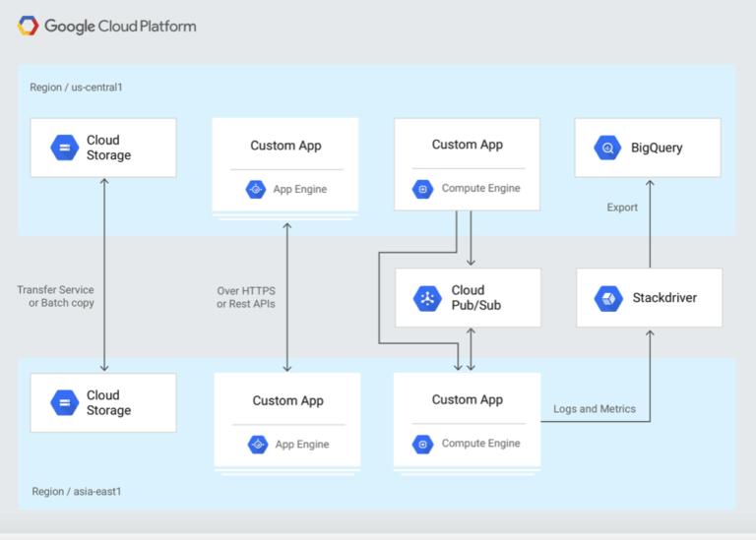Click the Cloud Pub/Sub icon
Screen dimensions: 756x540
point(427,298)
